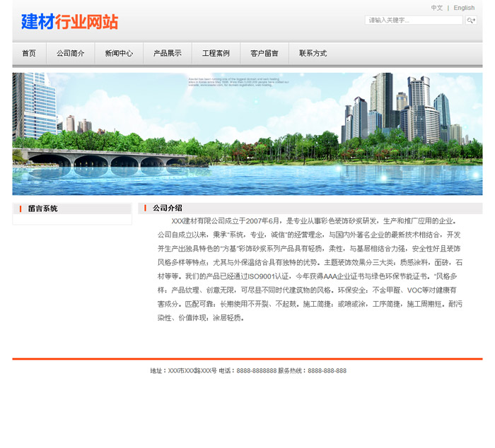Click the 留言系统 sidebar heading
Screen dimensions: 495x448
[43, 208]
